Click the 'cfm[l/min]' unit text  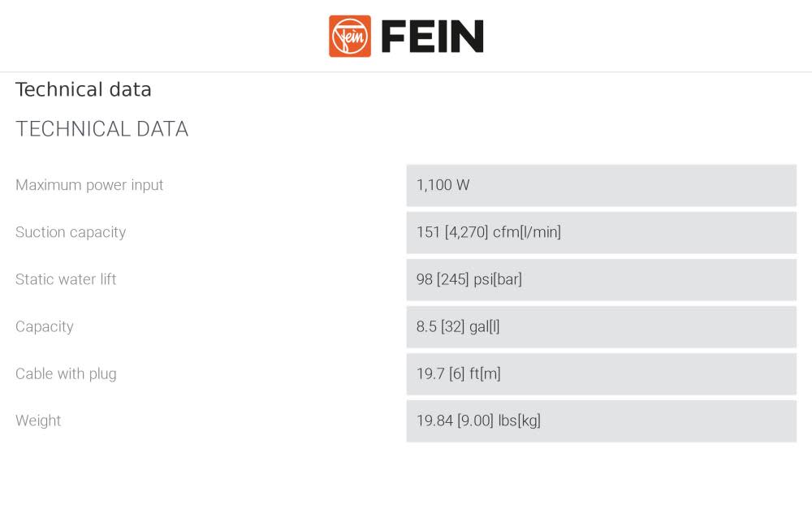527,232
